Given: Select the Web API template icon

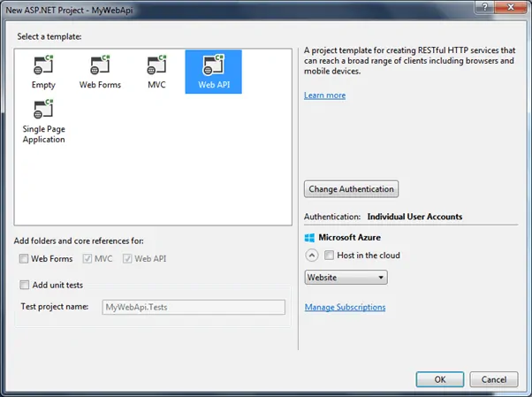Looking at the screenshot, I should pyautogui.click(x=213, y=66).
